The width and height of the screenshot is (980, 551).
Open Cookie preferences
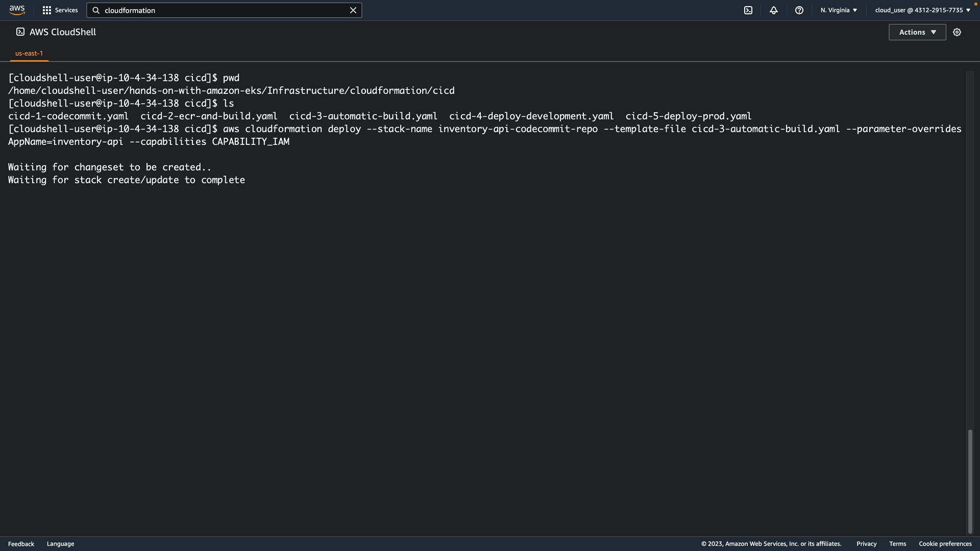pos(945,544)
